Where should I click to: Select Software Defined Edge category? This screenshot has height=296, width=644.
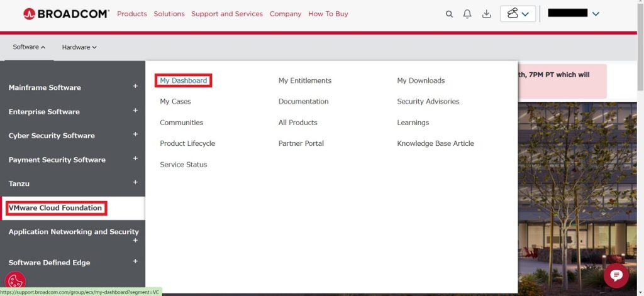click(x=49, y=263)
